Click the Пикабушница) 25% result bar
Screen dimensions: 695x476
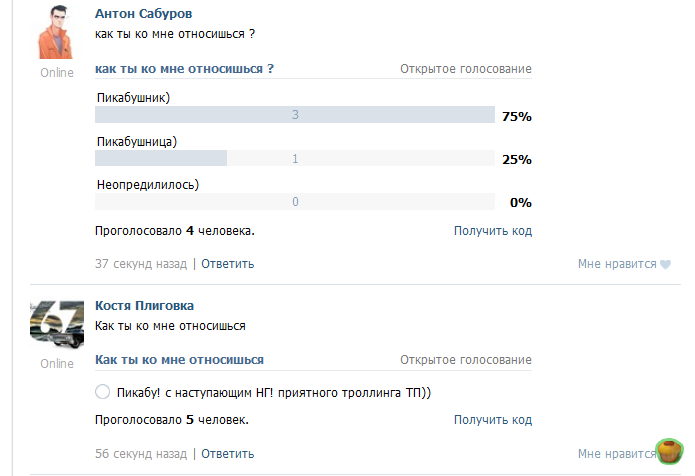pyautogui.click(x=295, y=159)
